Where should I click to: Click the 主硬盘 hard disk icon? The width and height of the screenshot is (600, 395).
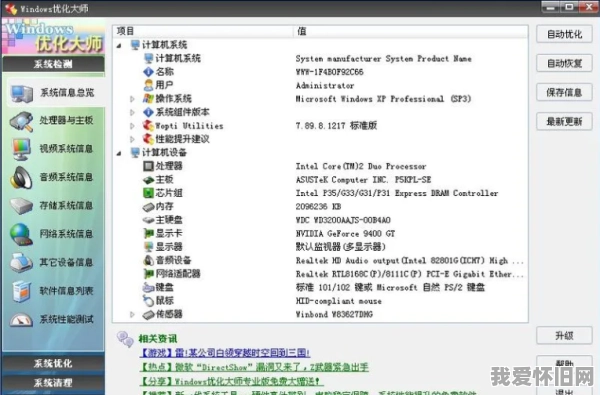click(148, 220)
